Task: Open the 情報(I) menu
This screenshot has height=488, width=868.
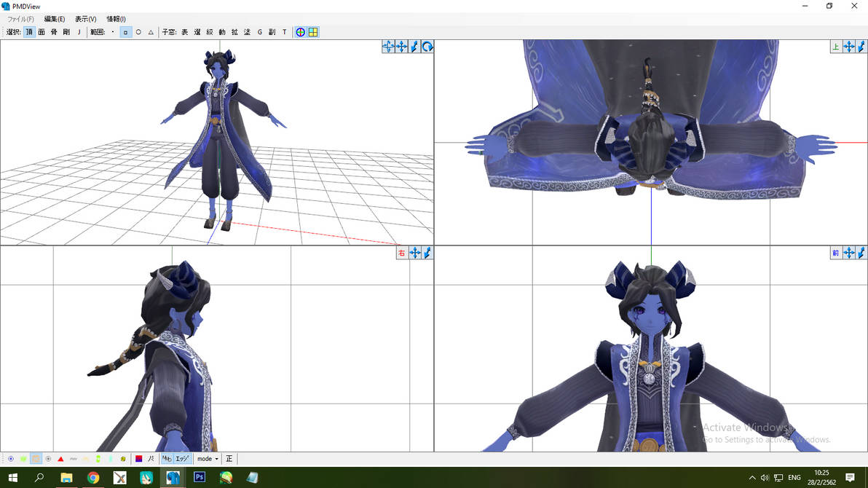Action: 116,19
